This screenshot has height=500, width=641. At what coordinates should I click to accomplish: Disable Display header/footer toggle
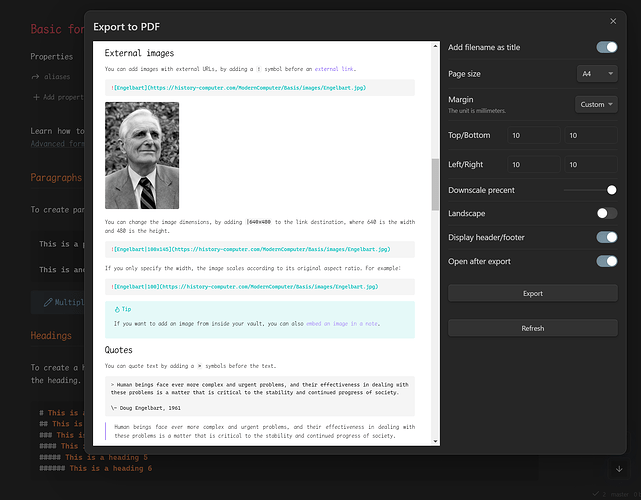[x=606, y=237]
